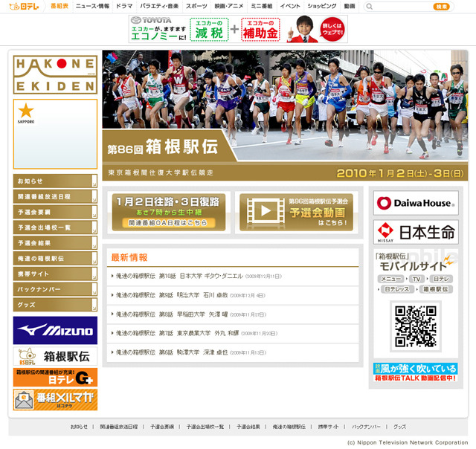Open the 日テレG+ orange banner

(55, 377)
